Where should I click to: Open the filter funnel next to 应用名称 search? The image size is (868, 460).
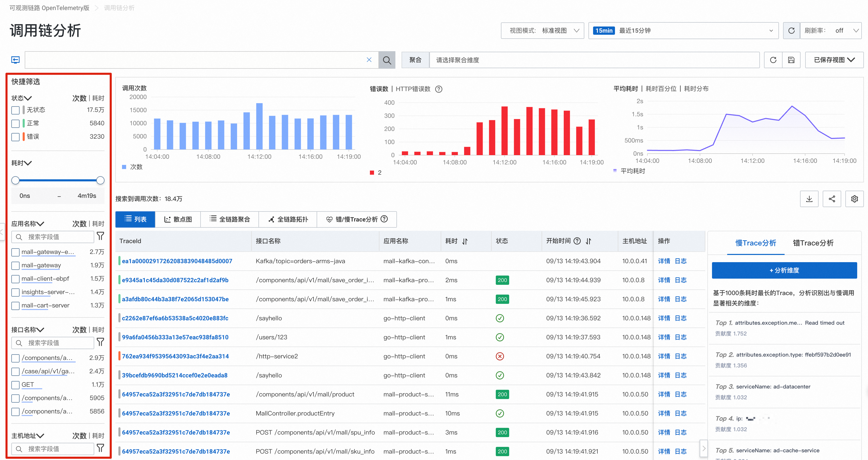pos(100,236)
